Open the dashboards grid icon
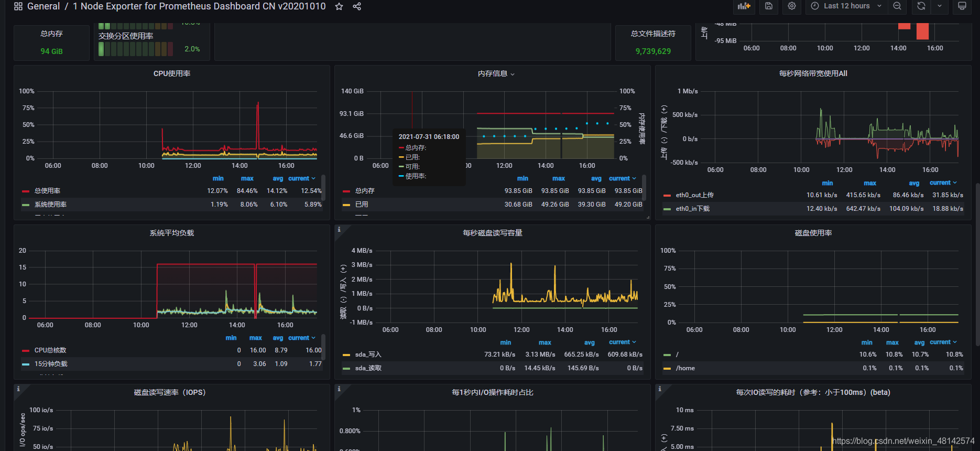The image size is (980, 451). [18, 6]
